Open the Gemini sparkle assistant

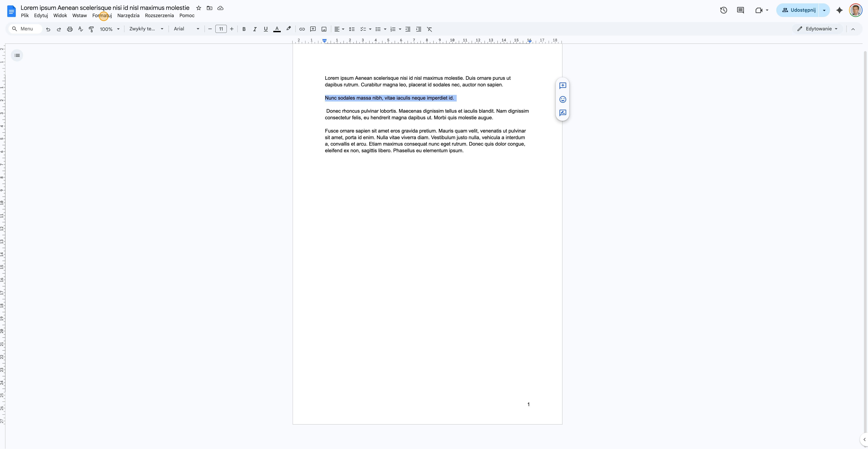click(839, 10)
